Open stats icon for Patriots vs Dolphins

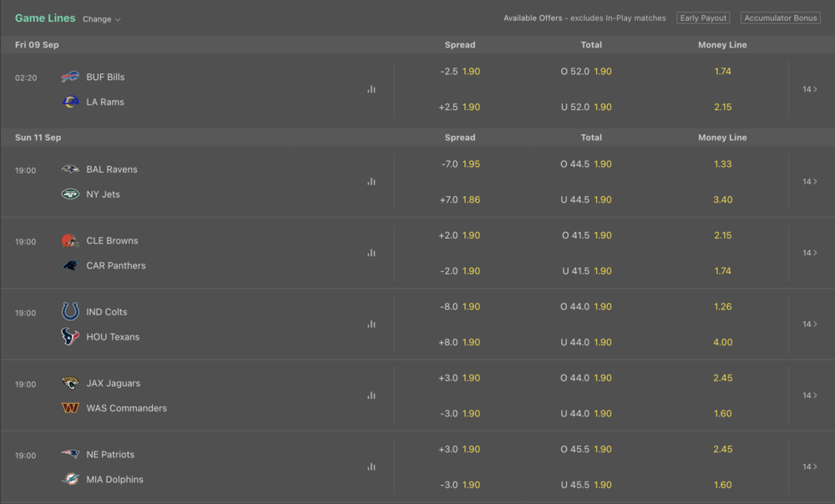click(x=371, y=467)
